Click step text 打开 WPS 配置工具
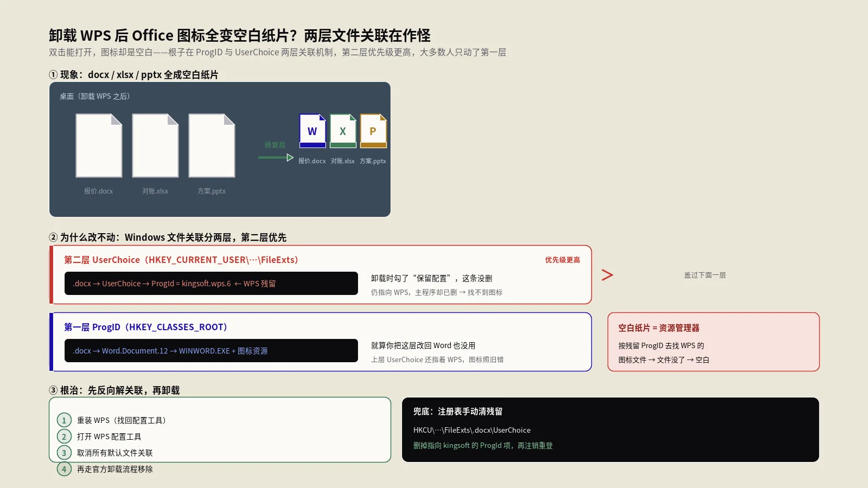This screenshot has width=868, height=488. [x=109, y=436]
